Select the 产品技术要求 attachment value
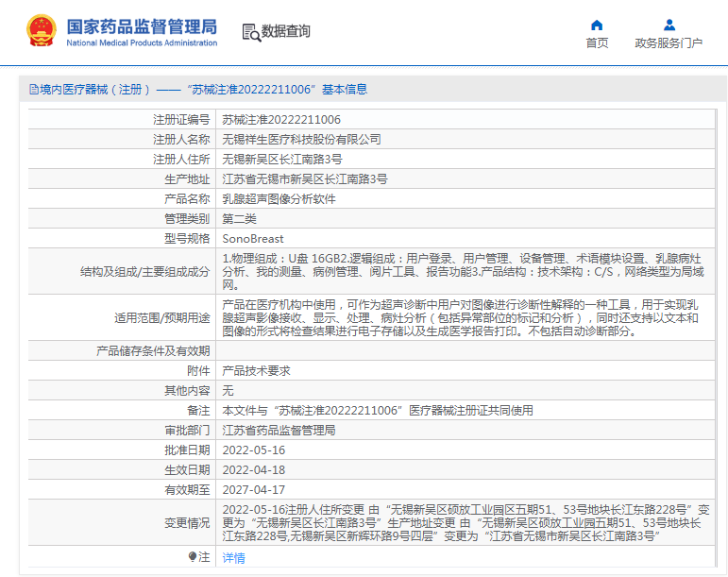This screenshot has height=577, width=728. [x=256, y=371]
